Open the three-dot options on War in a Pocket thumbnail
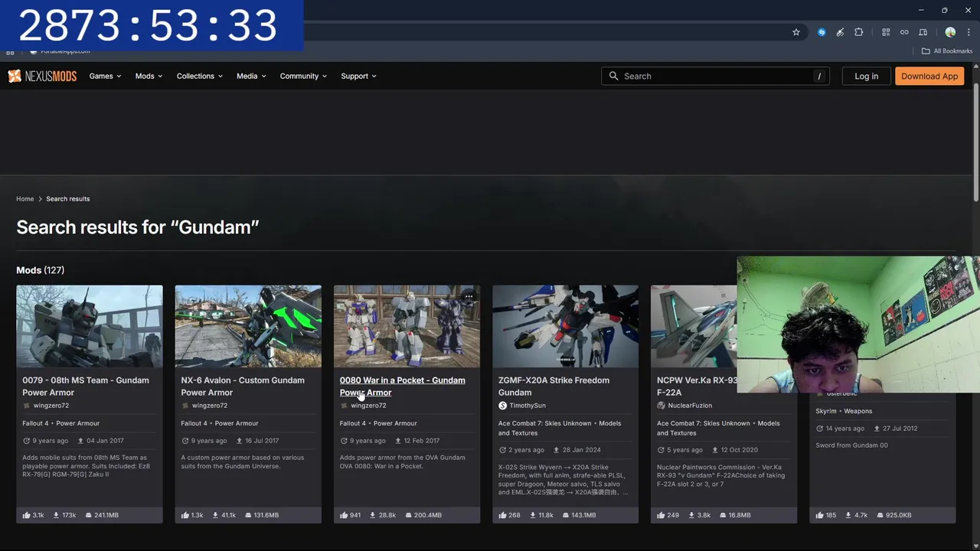 469,296
